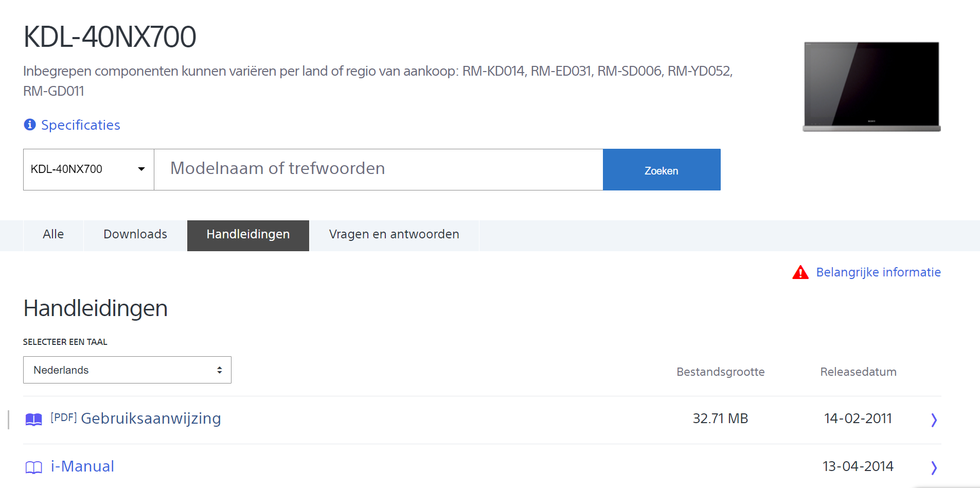Open the Belangrijke informatie link
This screenshot has width=980, height=488.
pyautogui.click(x=878, y=272)
